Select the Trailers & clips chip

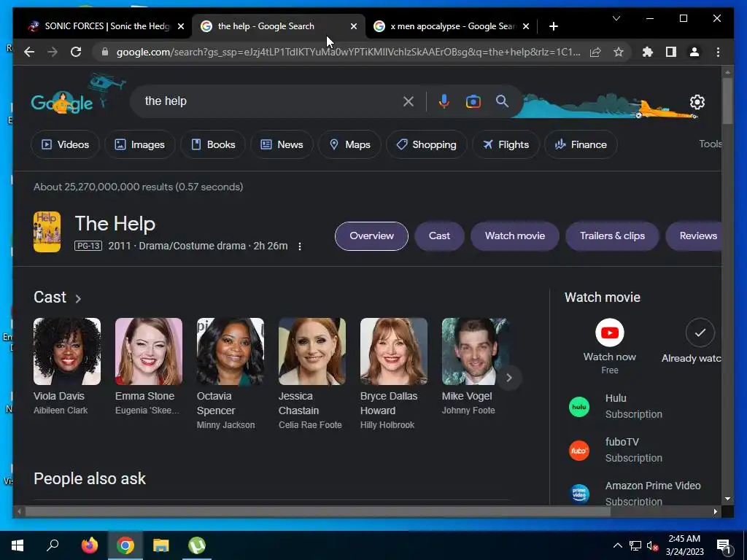click(612, 236)
